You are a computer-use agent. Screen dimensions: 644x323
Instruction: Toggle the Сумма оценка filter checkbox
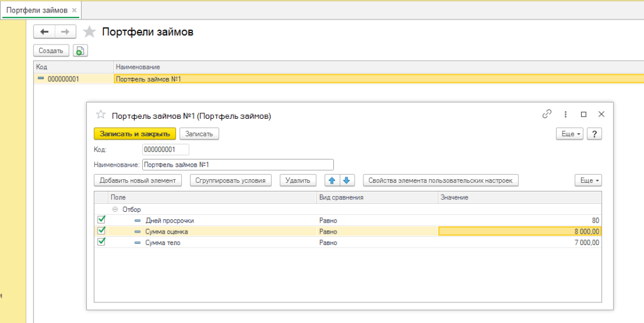[x=101, y=231]
